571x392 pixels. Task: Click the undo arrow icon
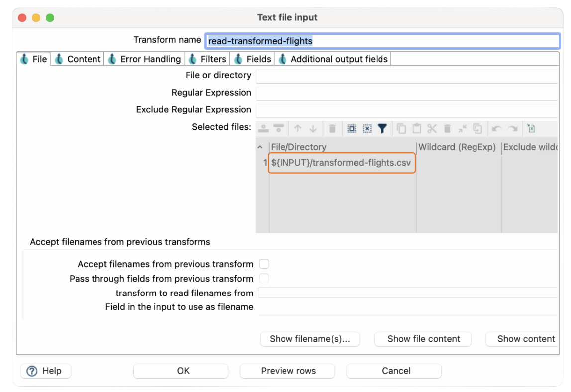(497, 129)
